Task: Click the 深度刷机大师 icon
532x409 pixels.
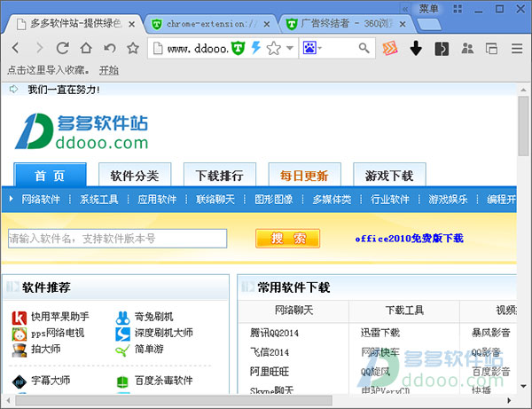Action: (122, 334)
